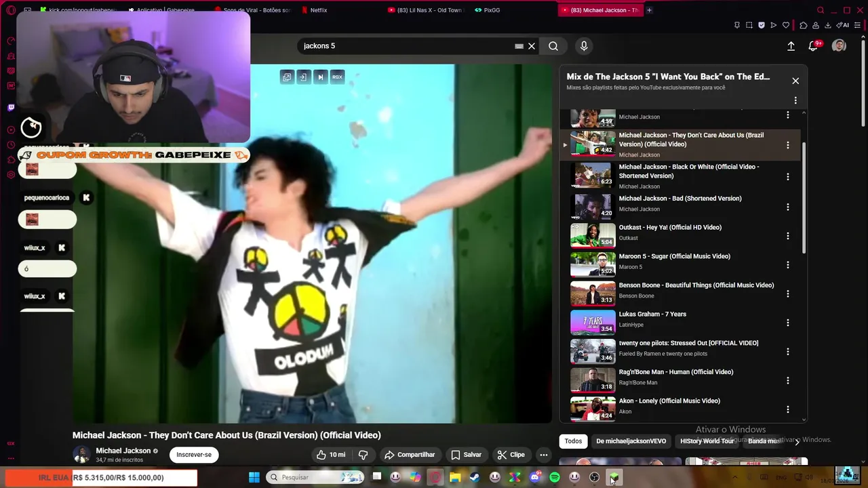Open options menu for They Don't Care About Us

(787, 145)
